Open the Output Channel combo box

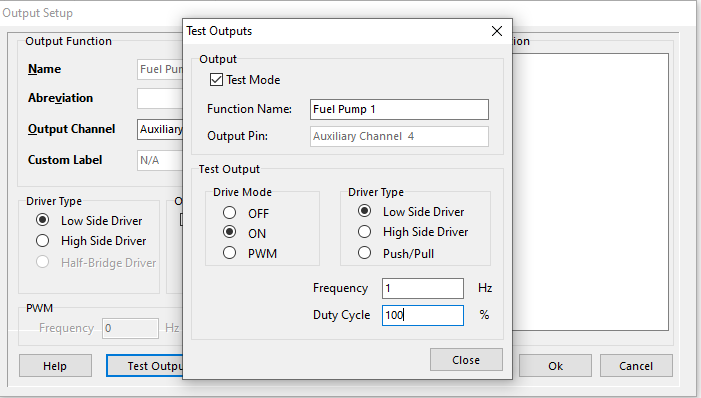point(160,129)
